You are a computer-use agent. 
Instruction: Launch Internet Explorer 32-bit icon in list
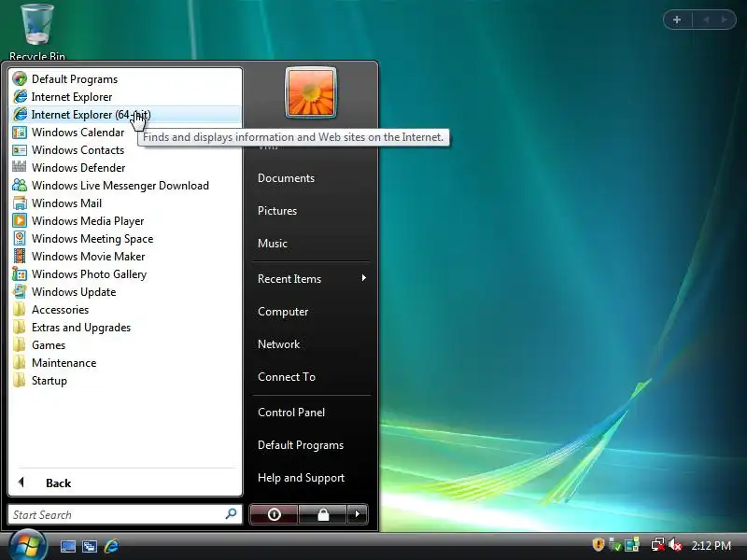20,97
